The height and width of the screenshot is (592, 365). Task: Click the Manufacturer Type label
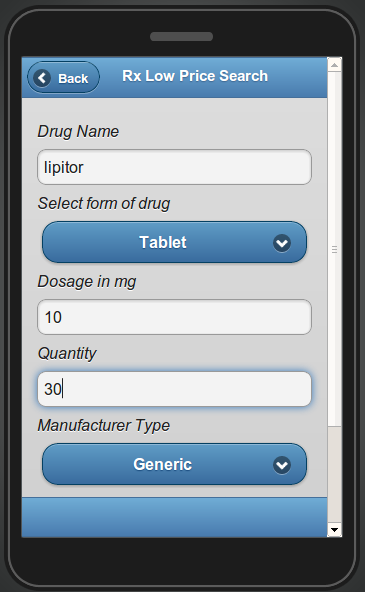pos(104,426)
